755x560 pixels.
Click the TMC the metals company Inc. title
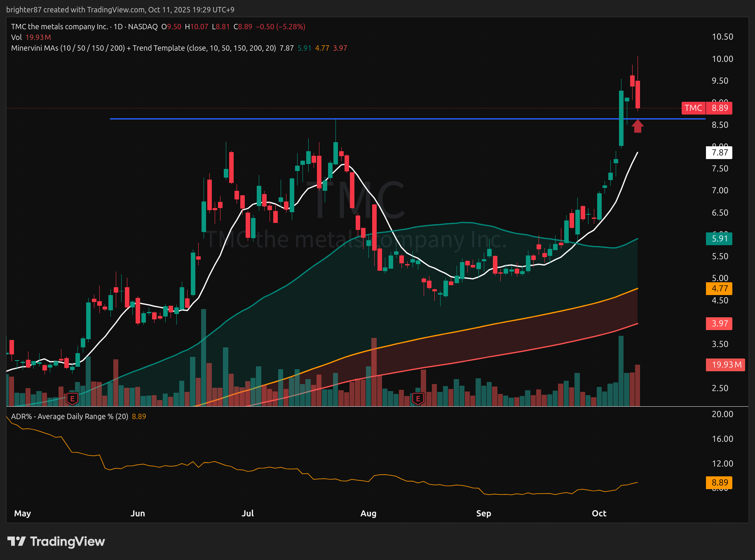(x=59, y=27)
